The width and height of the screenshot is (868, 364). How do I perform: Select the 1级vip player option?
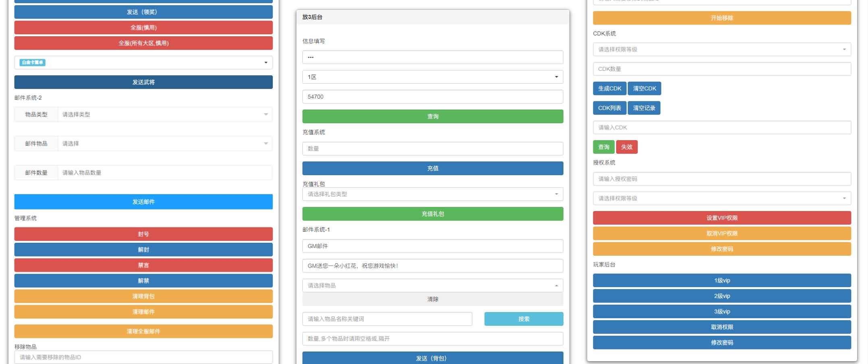tap(721, 280)
